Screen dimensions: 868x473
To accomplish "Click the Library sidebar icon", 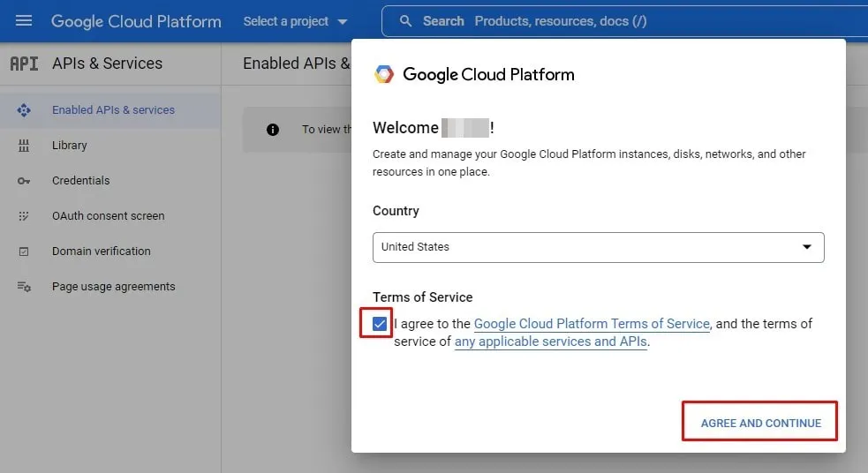I will [x=24, y=146].
